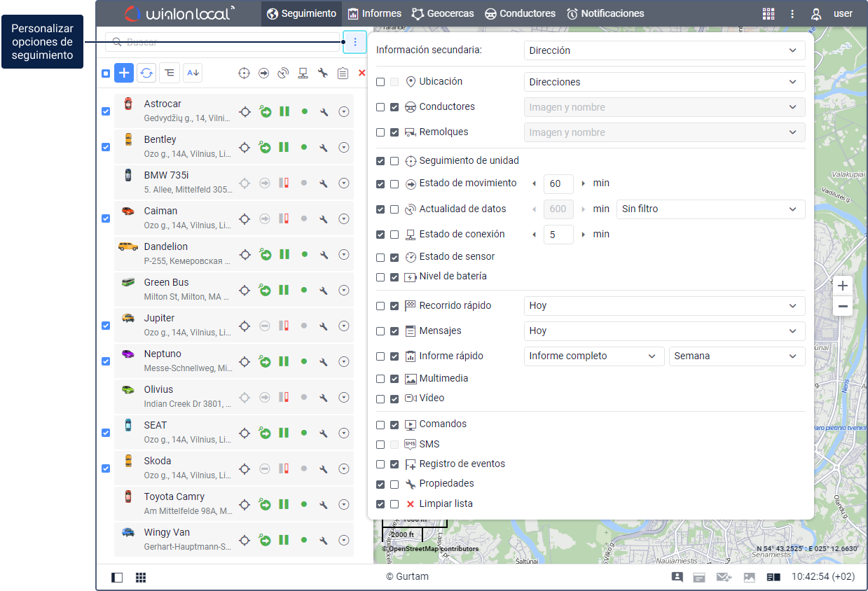Uncheck the Astrocar unit checkbox
This screenshot has height=591, width=868.
point(106,111)
